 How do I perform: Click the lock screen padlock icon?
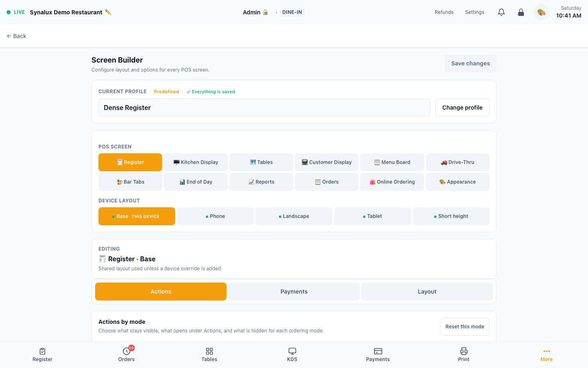[521, 12]
